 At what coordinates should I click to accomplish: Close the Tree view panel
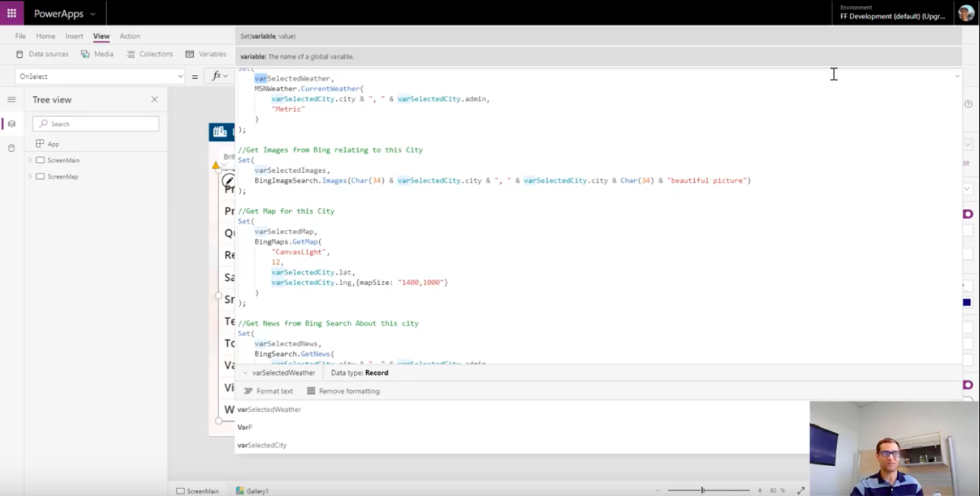coord(154,99)
